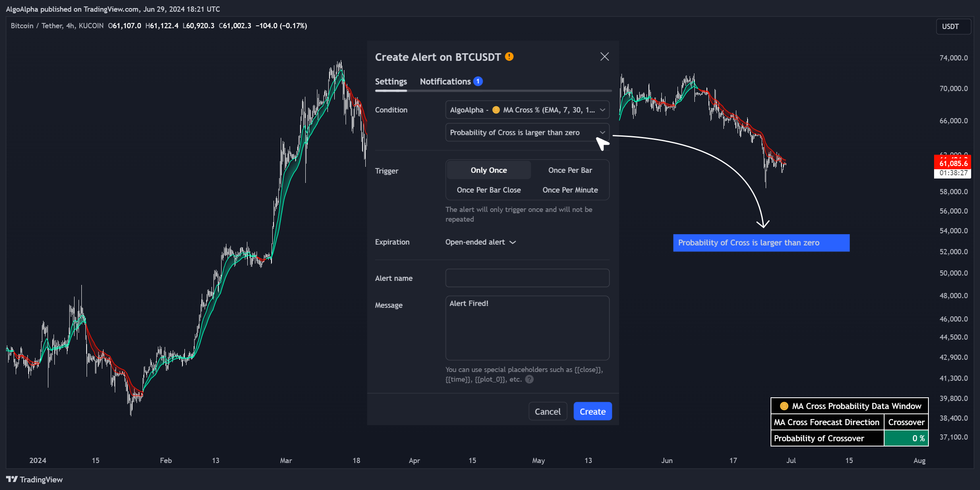Image resolution: width=980 pixels, height=490 pixels.
Task: Click the TradingView logo at bottom left
Action: (x=34, y=479)
